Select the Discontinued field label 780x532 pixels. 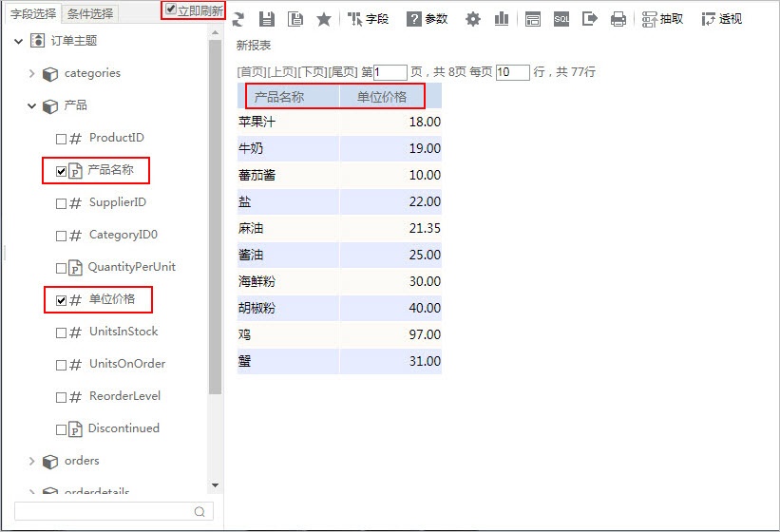click(x=124, y=428)
